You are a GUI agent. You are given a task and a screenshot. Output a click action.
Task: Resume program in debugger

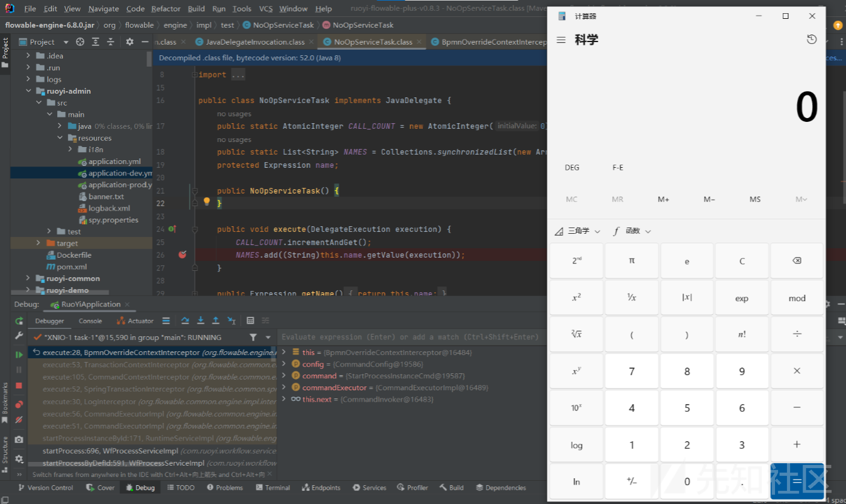(x=19, y=354)
